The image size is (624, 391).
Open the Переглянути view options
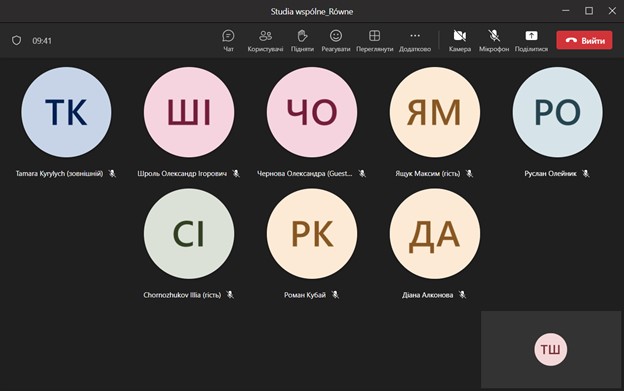(374, 41)
